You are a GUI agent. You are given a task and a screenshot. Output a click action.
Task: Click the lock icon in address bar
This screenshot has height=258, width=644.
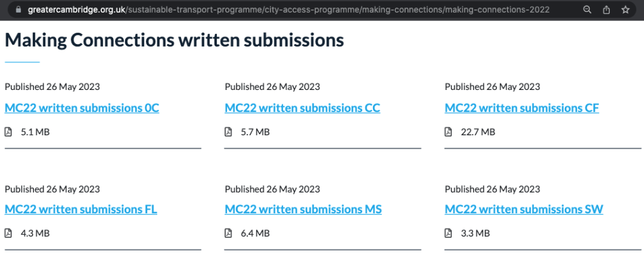pyautogui.click(x=18, y=9)
